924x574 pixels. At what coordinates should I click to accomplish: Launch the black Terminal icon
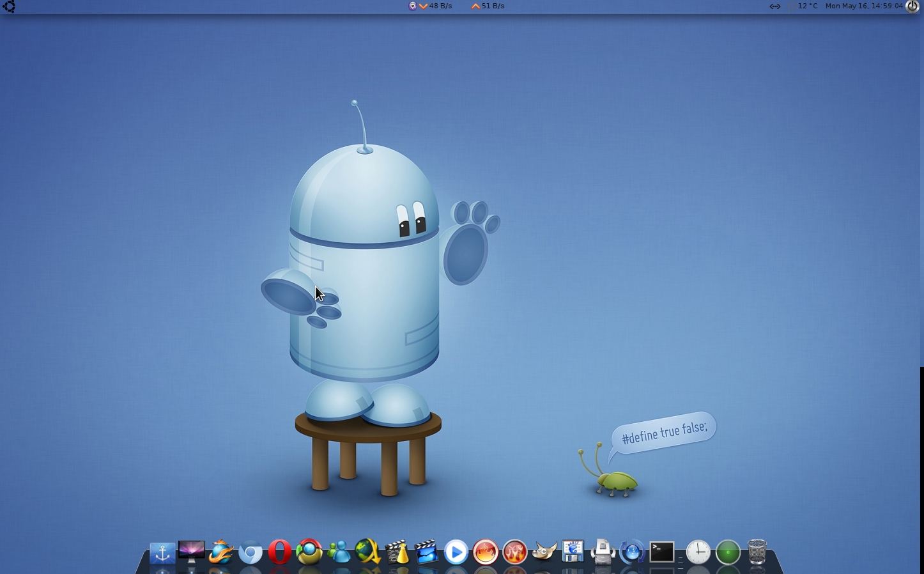662,552
